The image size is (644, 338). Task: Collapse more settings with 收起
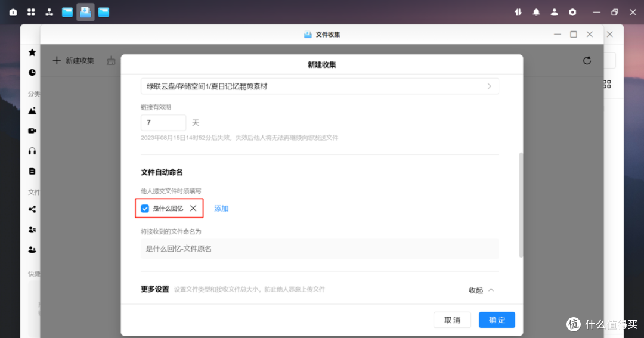click(481, 290)
